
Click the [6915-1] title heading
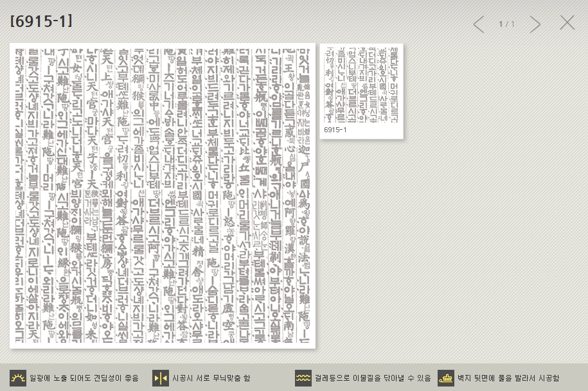tap(41, 21)
